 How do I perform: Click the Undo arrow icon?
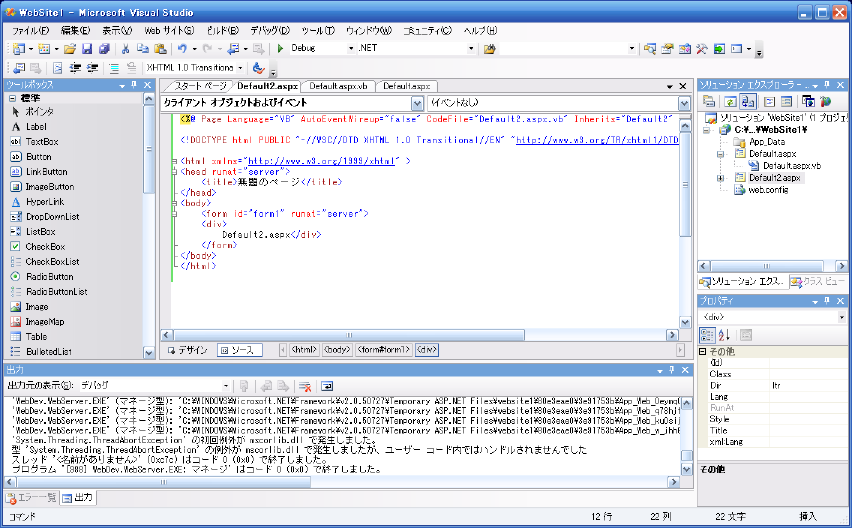(182, 49)
